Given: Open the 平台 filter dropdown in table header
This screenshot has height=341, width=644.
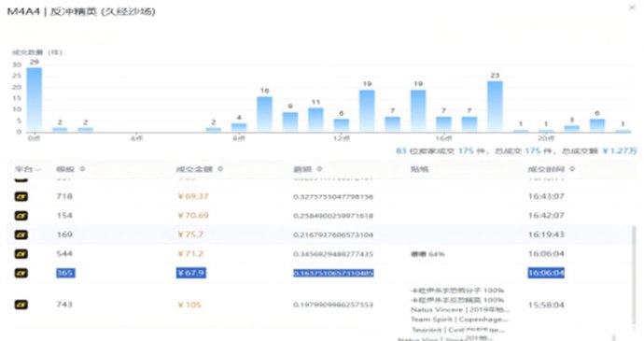Looking at the screenshot, I should (x=28, y=169).
